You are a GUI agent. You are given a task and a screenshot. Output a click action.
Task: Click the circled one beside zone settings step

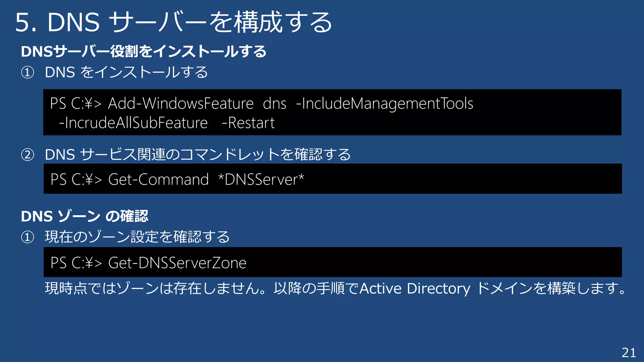(x=28, y=237)
